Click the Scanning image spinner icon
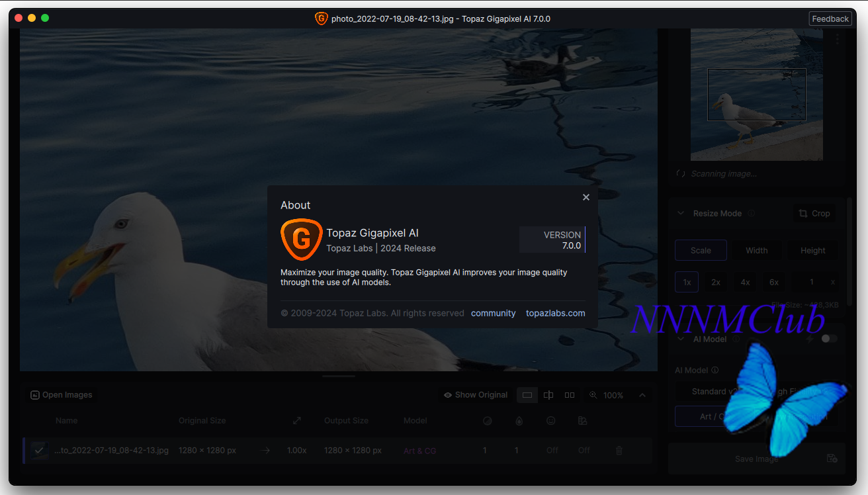 click(681, 173)
